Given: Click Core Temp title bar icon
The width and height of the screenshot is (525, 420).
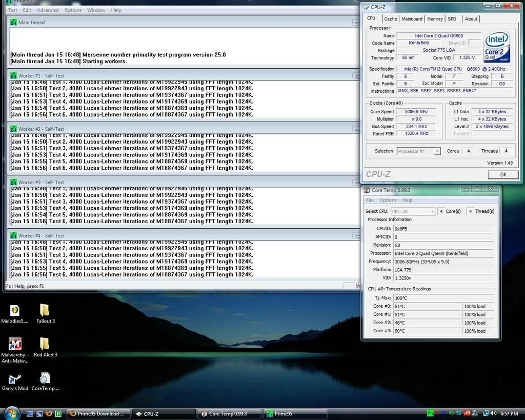Looking at the screenshot, I should [x=367, y=190].
